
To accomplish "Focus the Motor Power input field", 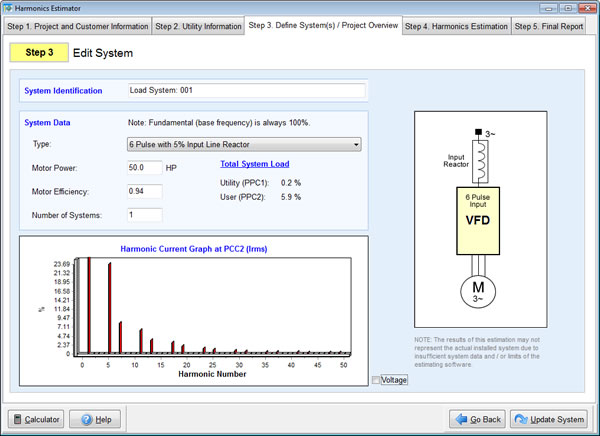I will (x=144, y=168).
